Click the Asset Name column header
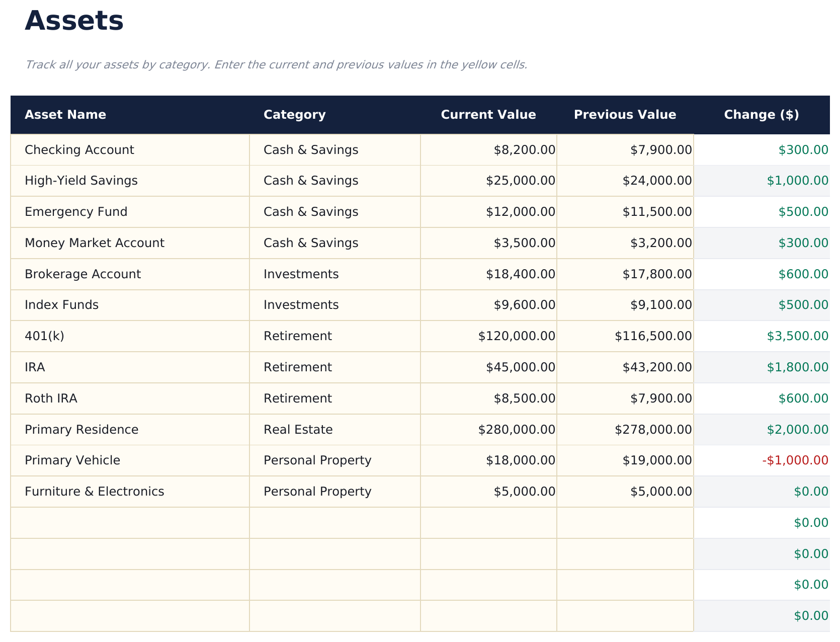The image size is (840, 642). pos(65,114)
